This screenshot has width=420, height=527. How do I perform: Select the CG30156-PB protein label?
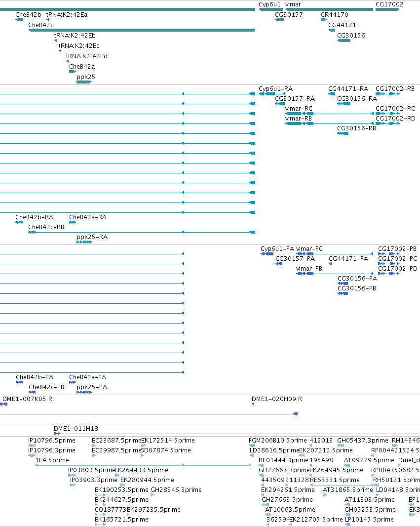click(x=357, y=288)
